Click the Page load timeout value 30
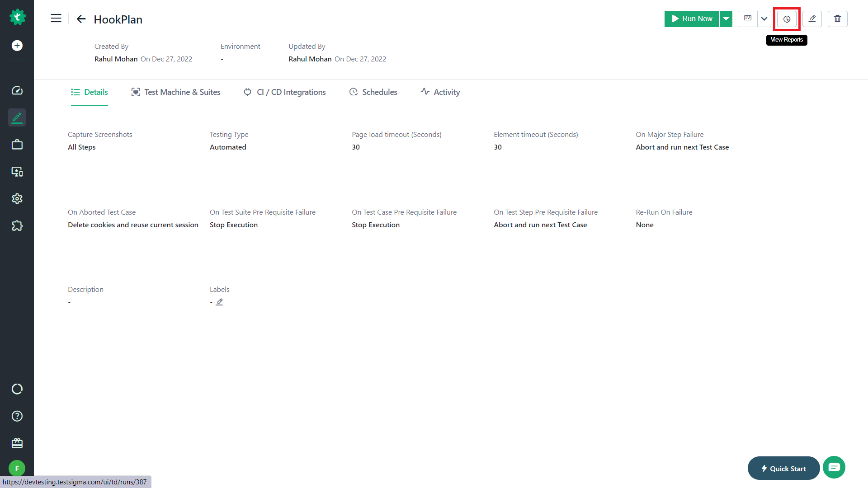Viewport: 868px width, 488px height. point(356,147)
